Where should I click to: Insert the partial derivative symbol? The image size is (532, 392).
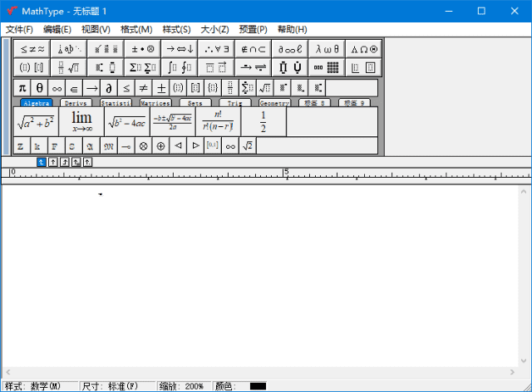coord(109,87)
